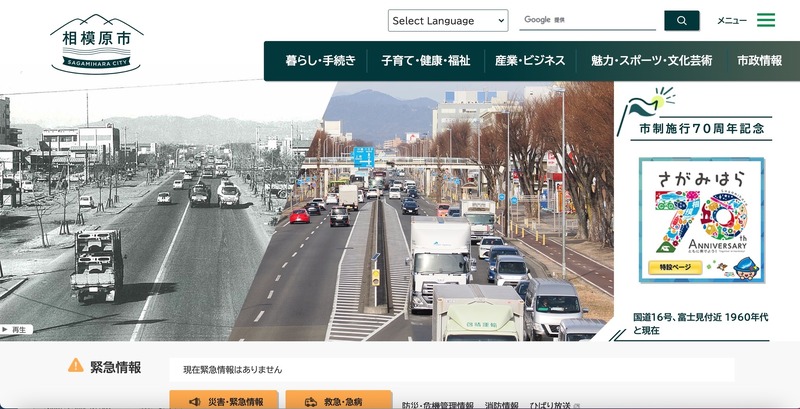Toggle slideshow with the 再生 button
This screenshot has width=800, height=409.
[x=16, y=330]
